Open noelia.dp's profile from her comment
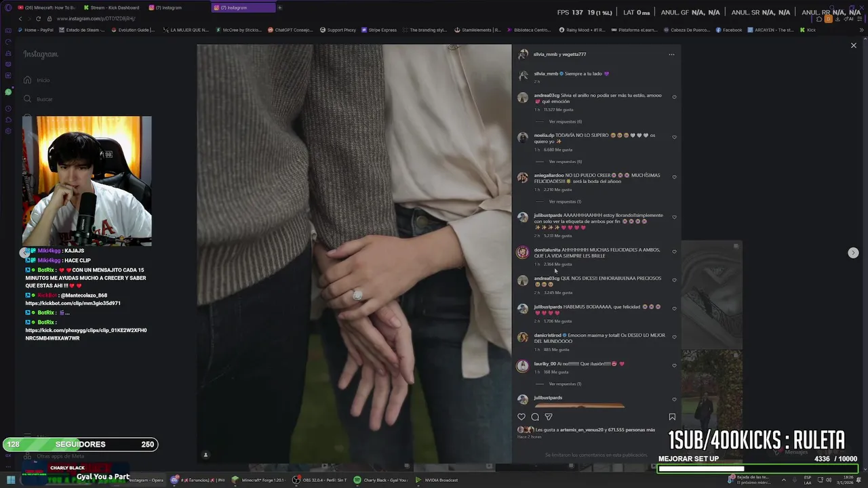 click(x=544, y=135)
